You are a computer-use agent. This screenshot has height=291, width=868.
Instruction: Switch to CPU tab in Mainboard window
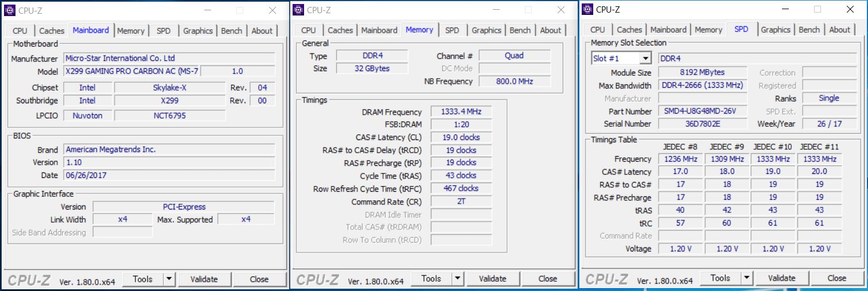click(20, 30)
